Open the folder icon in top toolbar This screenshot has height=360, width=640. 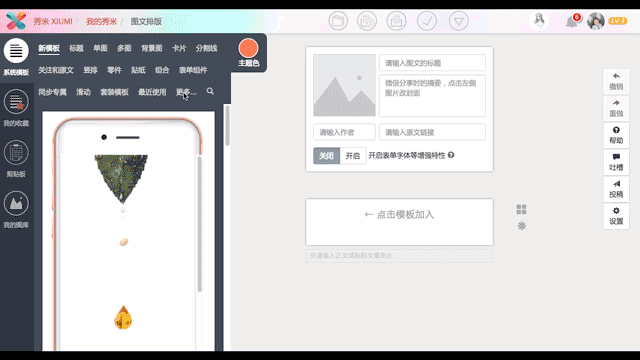pos(338,21)
